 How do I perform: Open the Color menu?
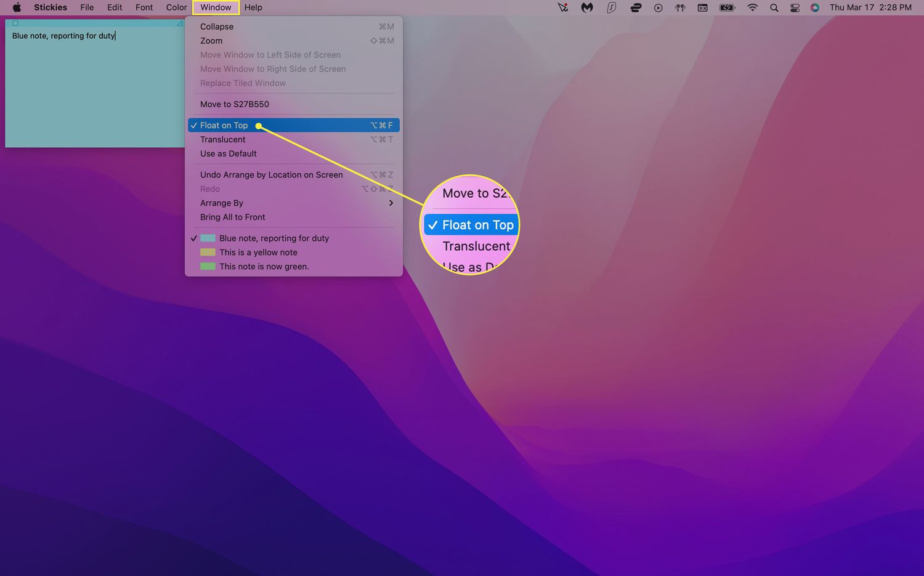176,7
